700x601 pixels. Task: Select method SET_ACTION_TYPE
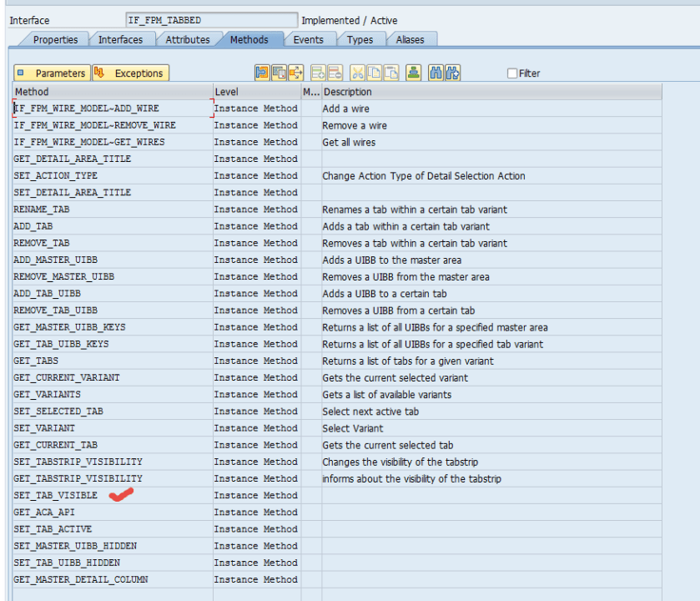point(113,176)
